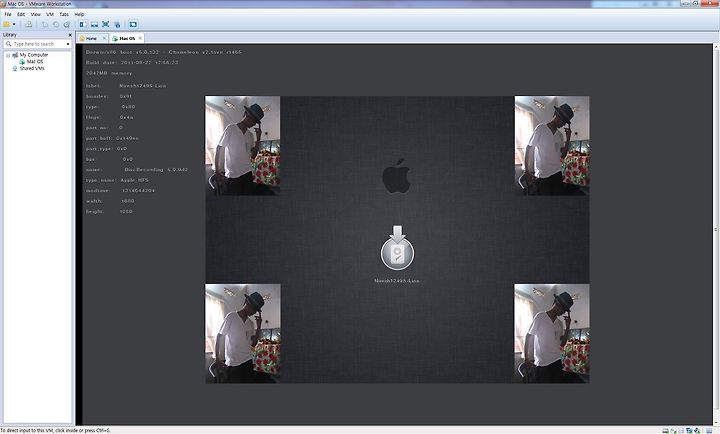Click the top-left photo thumbnail
This screenshot has height=434, width=720.
pos(242,146)
